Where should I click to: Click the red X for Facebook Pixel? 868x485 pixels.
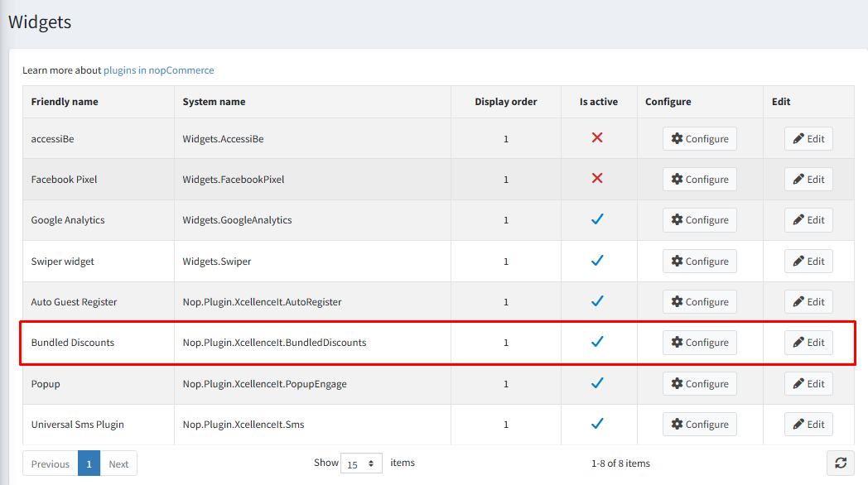coord(597,179)
